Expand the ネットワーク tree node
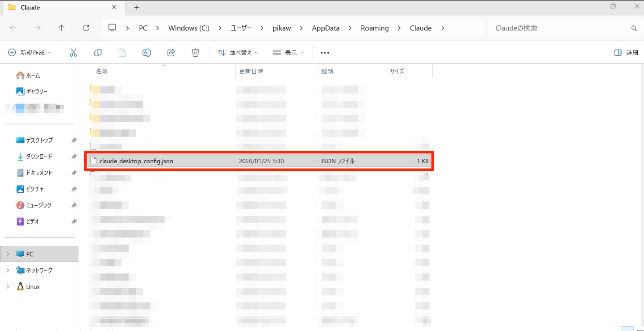The image size is (644, 331). pos(8,270)
